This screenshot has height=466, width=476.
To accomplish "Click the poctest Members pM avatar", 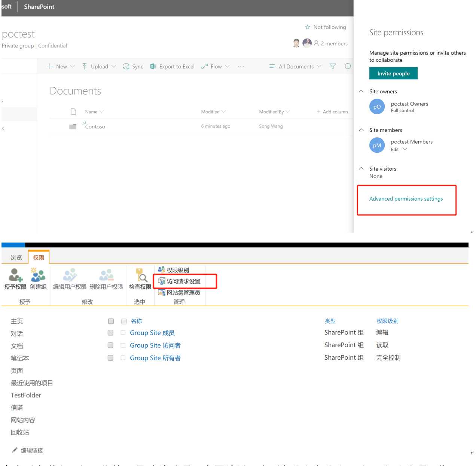I will 377,145.
